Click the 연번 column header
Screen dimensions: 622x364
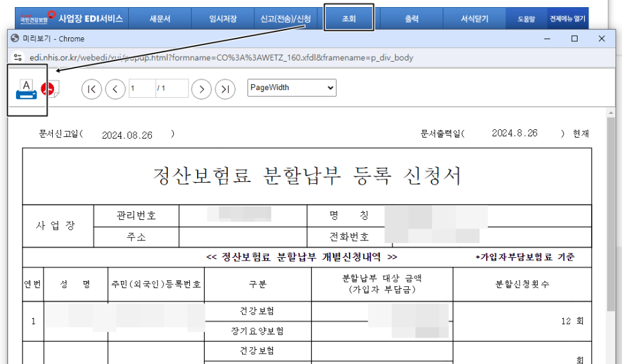pyautogui.click(x=33, y=284)
